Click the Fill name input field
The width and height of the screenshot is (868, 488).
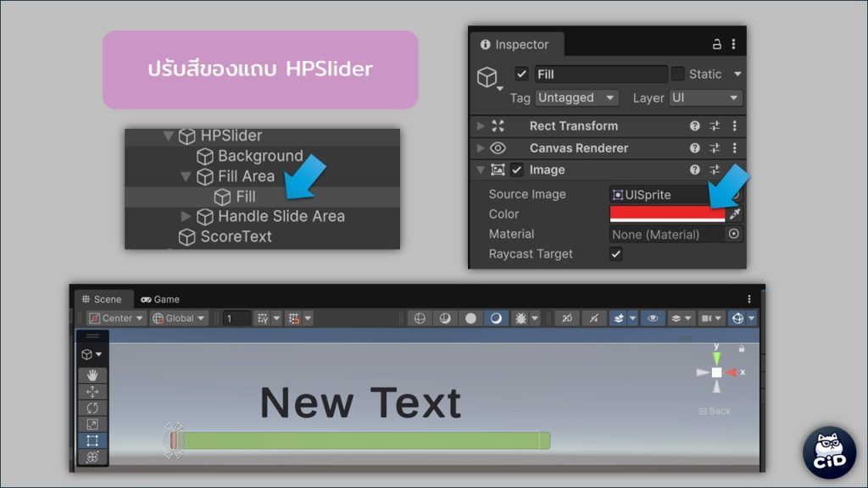coord(600,75)
